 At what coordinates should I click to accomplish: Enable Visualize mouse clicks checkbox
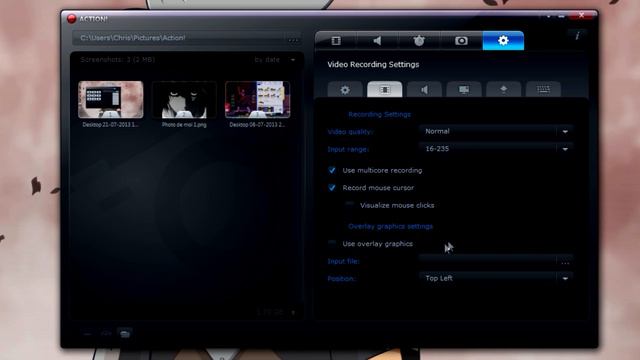[x=349, y=205]
